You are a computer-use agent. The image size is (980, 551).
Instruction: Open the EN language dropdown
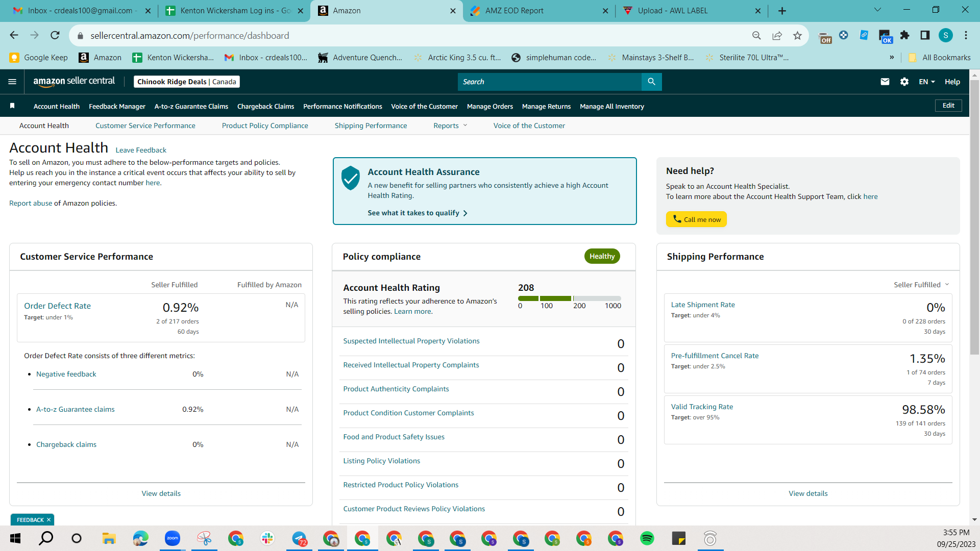[x=927, y=82]
